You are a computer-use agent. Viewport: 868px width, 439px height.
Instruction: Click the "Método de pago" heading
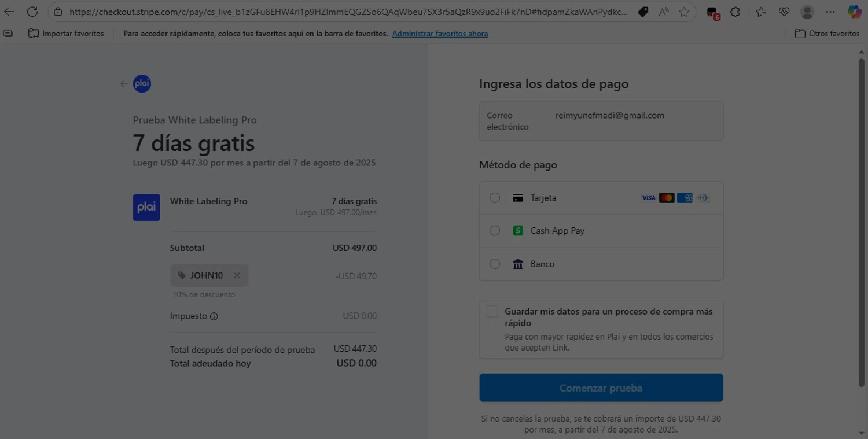click(x=518, y=165)
